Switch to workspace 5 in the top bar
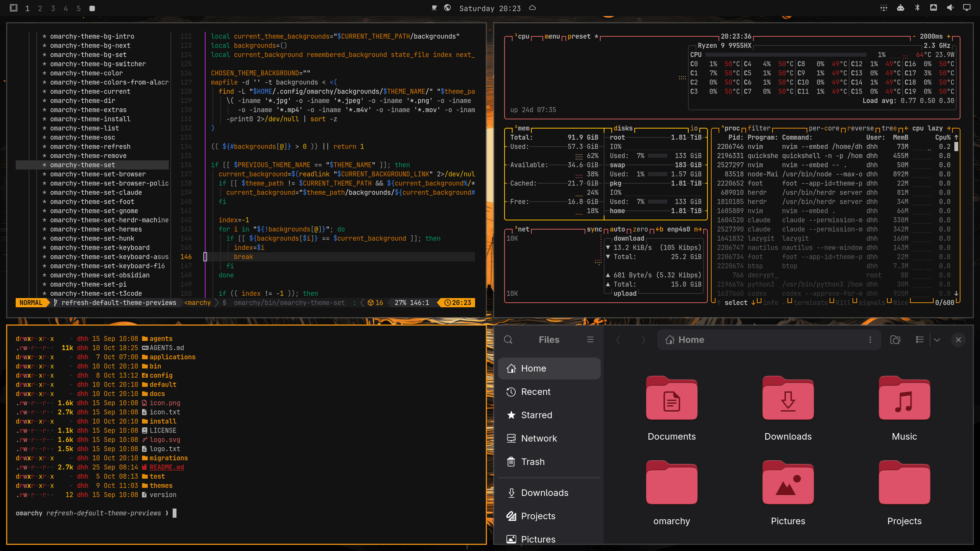Viewport: 980px width, 551px height. (79, 8)
